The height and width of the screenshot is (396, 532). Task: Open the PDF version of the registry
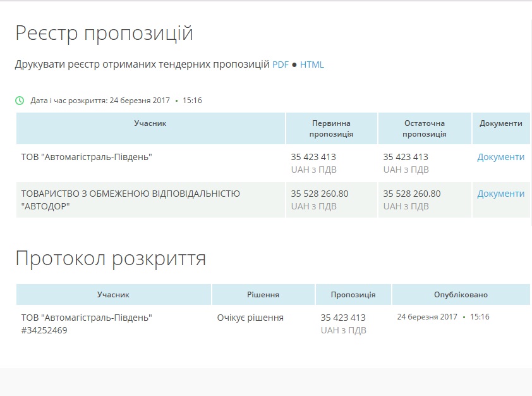(x=280, y=65)
